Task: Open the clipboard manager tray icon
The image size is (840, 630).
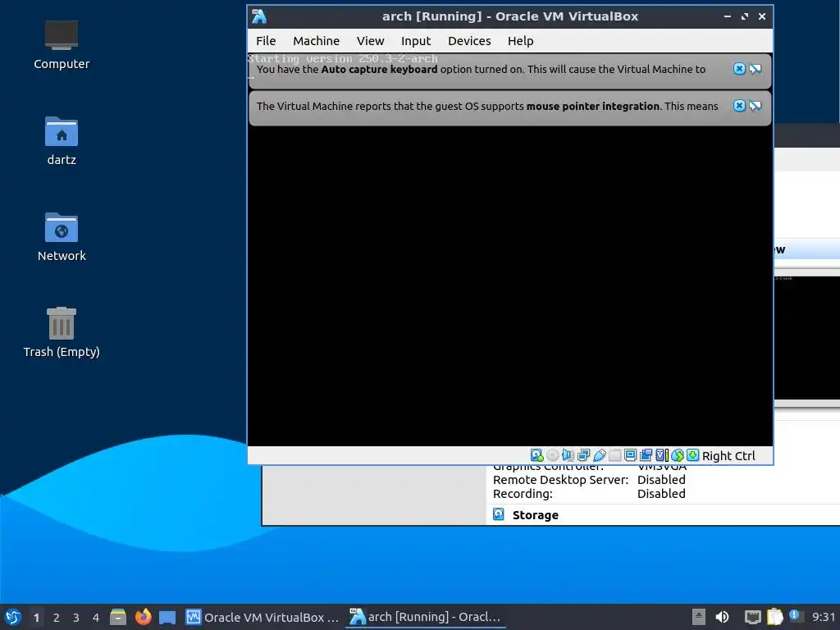Action: point(774,617)
